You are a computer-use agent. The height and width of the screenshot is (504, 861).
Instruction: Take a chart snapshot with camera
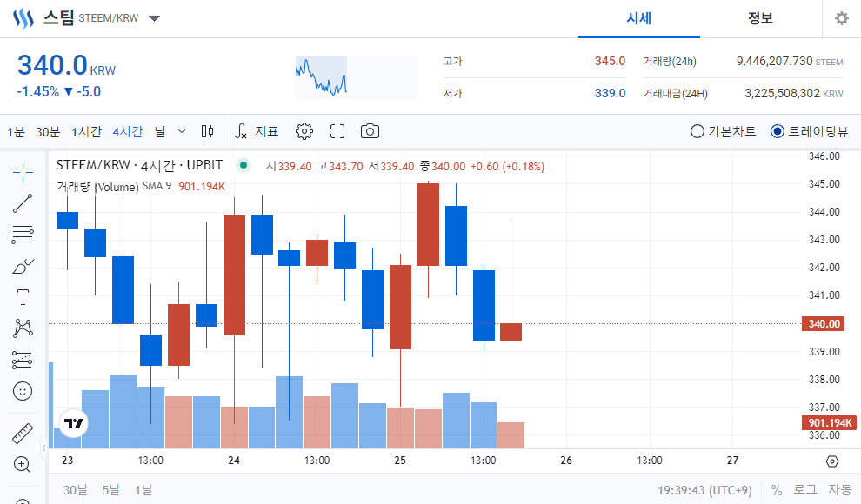pos(370,131)
